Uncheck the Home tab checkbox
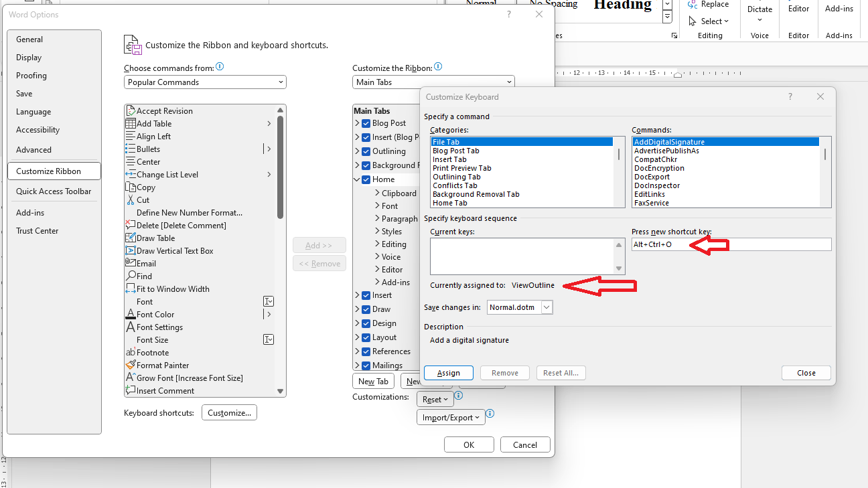Image resolution: width=868 pixels, height=488 pixels. point(366,179)
